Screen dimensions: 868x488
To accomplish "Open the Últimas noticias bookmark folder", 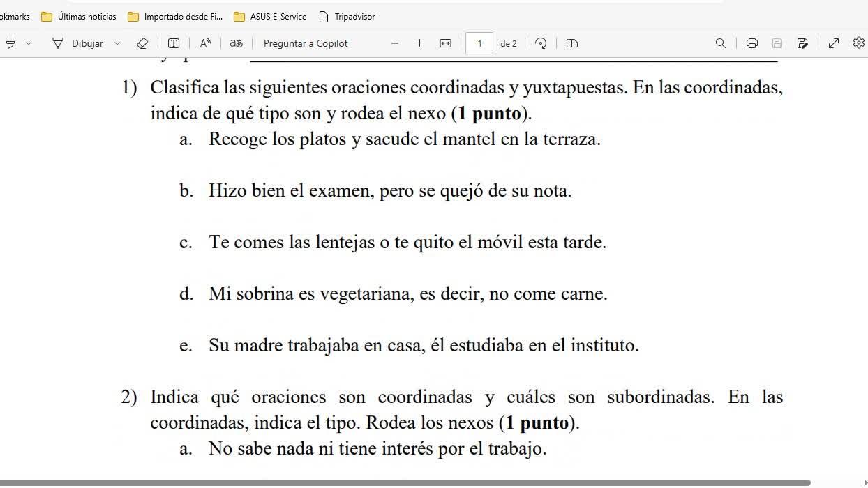I will pyautogui.click(x=79, y=16).
